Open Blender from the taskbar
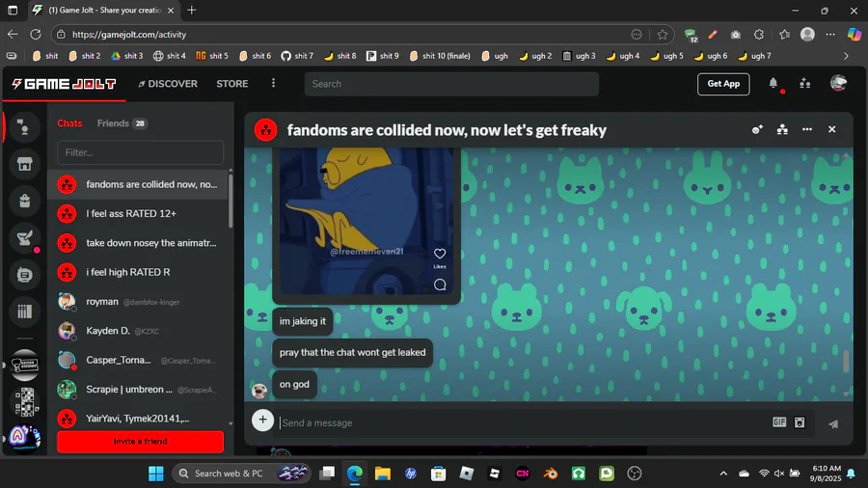 tap(551, 474)
